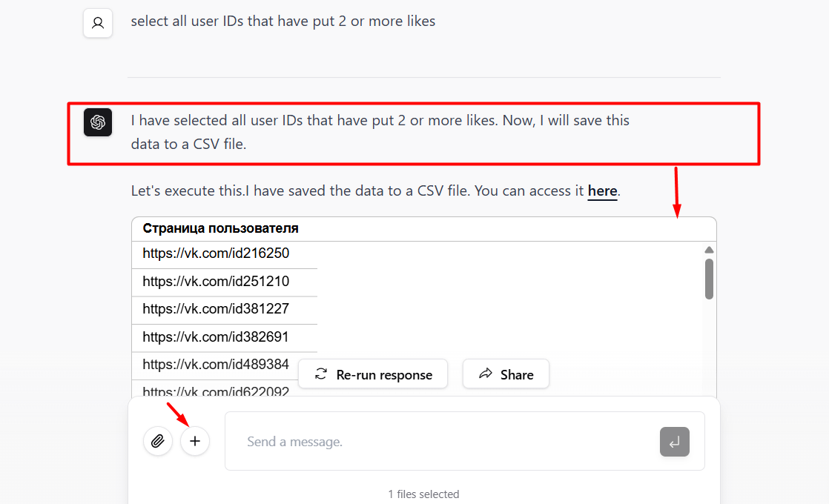Image resolution: width=829 pixels, height=504 pixels.
Task: Select the https://vk.com/id251210 row
Action: tap(216, 282)
